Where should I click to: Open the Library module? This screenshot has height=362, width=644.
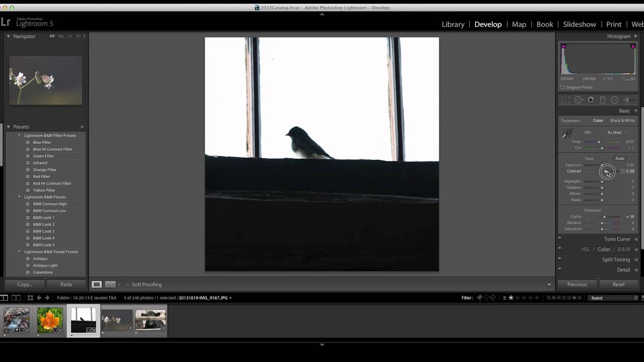click(x=453, y=24)
